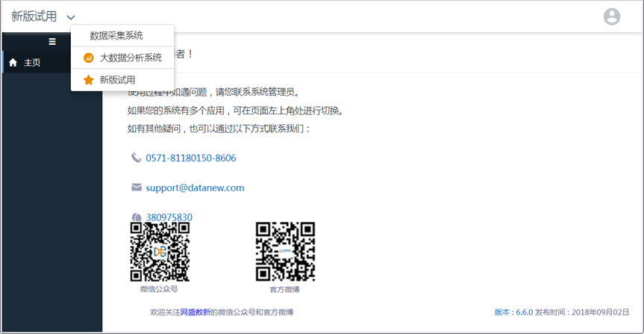Click the 官方微博 QR code image
Viewport: 644px width, 334px height.
(285, 252)
